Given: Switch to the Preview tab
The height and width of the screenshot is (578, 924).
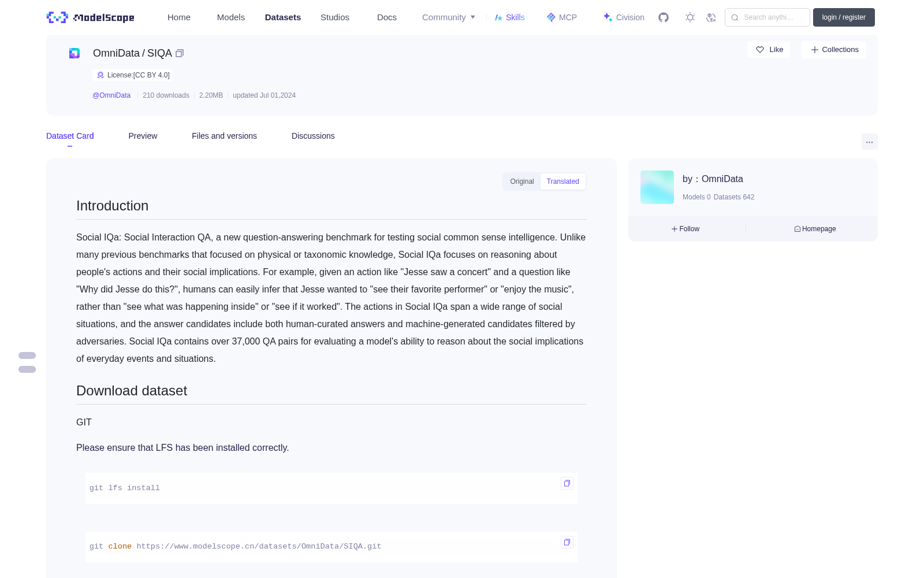Looking at the screenshot, I should click(x=143, y=136).
